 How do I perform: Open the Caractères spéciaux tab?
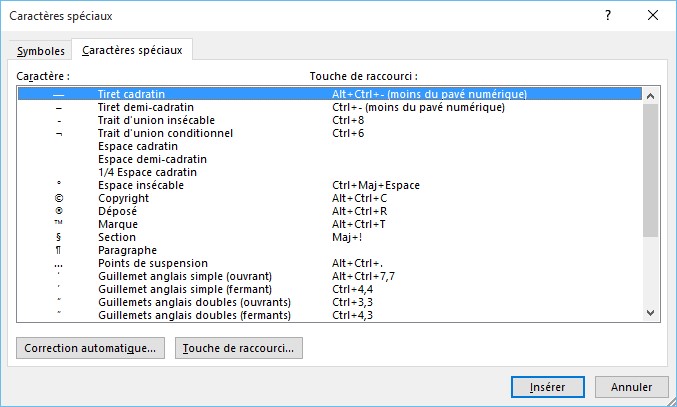coord(133,50)
